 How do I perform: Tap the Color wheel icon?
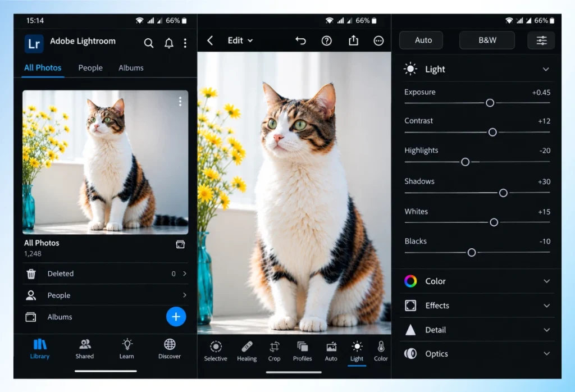coord(410,281)
